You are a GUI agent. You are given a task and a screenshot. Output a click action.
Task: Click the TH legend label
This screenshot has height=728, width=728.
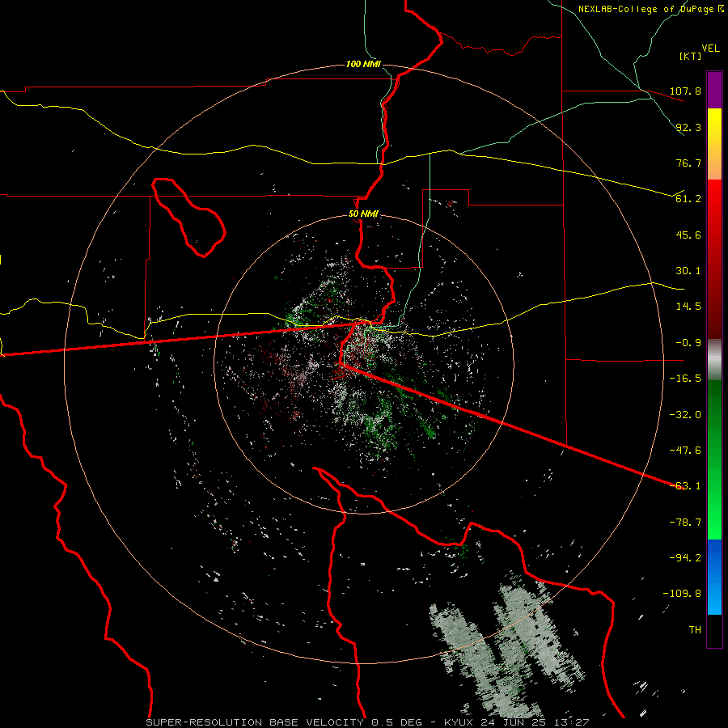point(695,630)
